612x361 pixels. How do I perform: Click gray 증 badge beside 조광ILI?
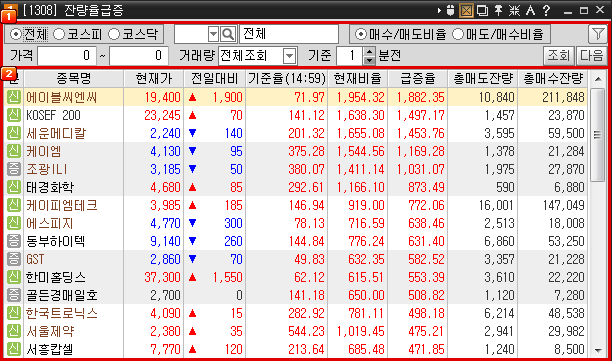pos(14,169)
